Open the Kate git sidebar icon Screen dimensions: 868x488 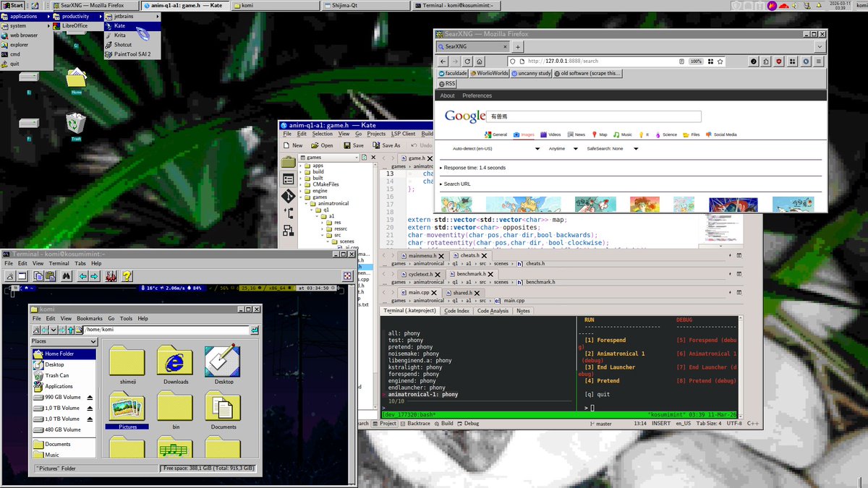pos(288,196)
